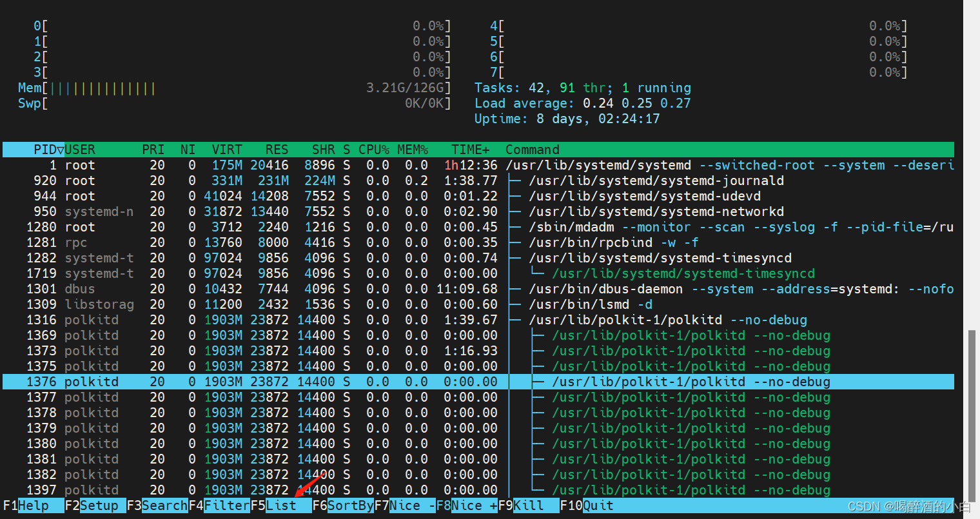Sort by the CPU% column header
This screenshot has width=980, height=519.
[374, 150]
